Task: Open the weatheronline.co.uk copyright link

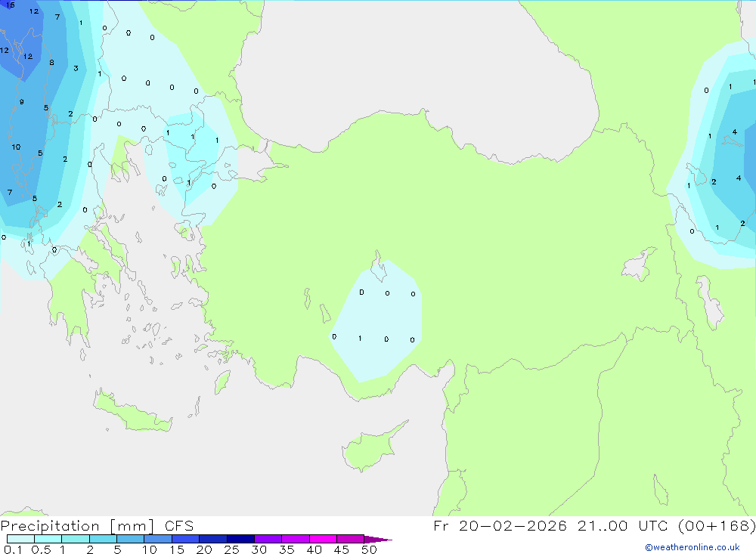Action: pyautogui.click(x=692, y=547)
